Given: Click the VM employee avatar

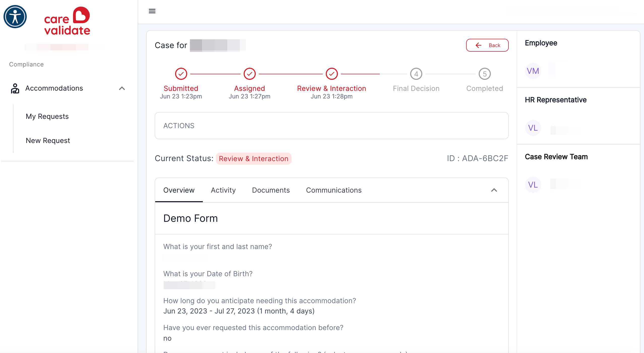Looking at the screenshot, I should coord(533,71).
